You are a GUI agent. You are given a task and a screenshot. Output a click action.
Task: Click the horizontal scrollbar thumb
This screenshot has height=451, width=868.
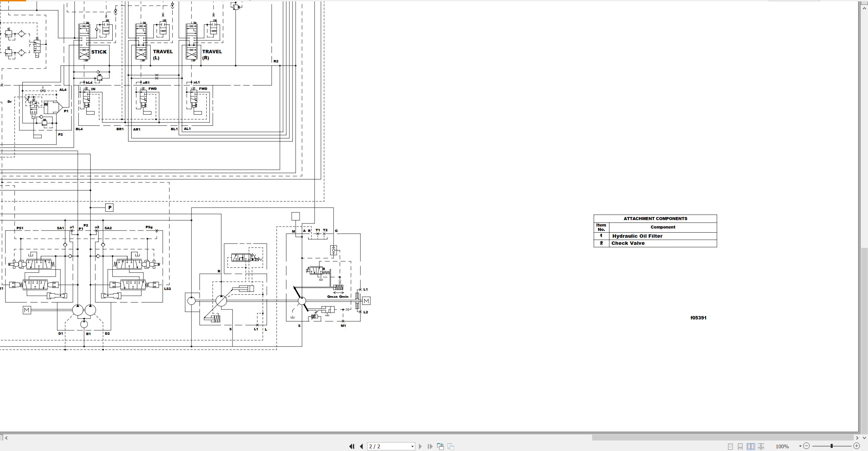click(722, 438)
